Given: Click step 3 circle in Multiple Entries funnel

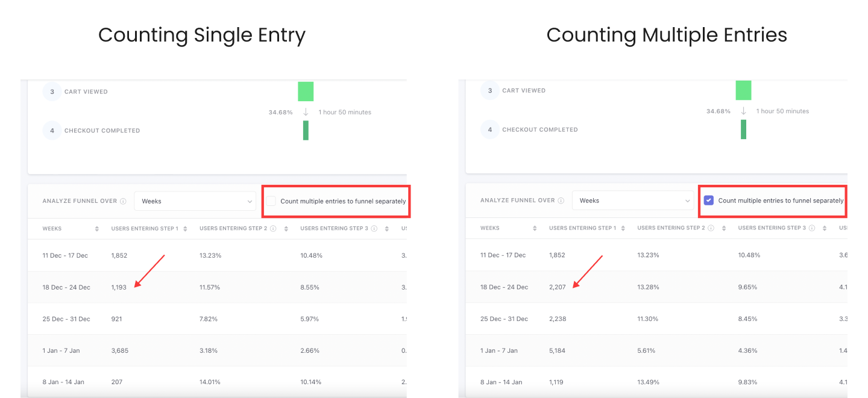Looking at the screenshot, I should point(489,91).
